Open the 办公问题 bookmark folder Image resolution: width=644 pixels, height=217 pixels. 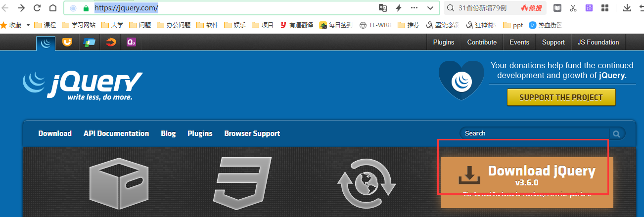coord(174,25)
